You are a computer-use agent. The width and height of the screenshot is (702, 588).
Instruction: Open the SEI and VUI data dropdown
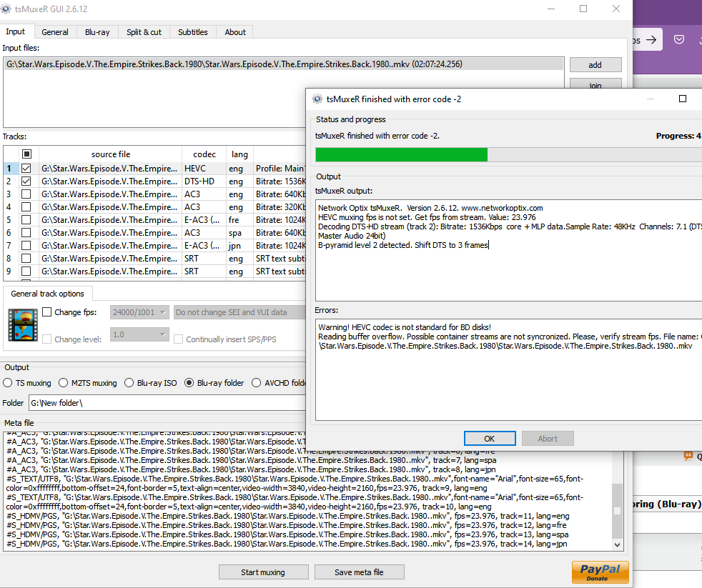[x=239, y=312]
